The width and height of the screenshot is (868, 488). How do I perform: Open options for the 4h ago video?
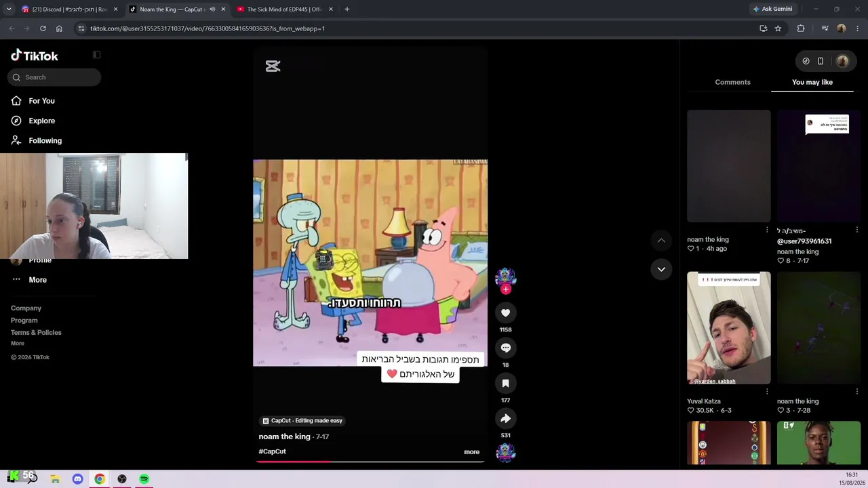767,230
